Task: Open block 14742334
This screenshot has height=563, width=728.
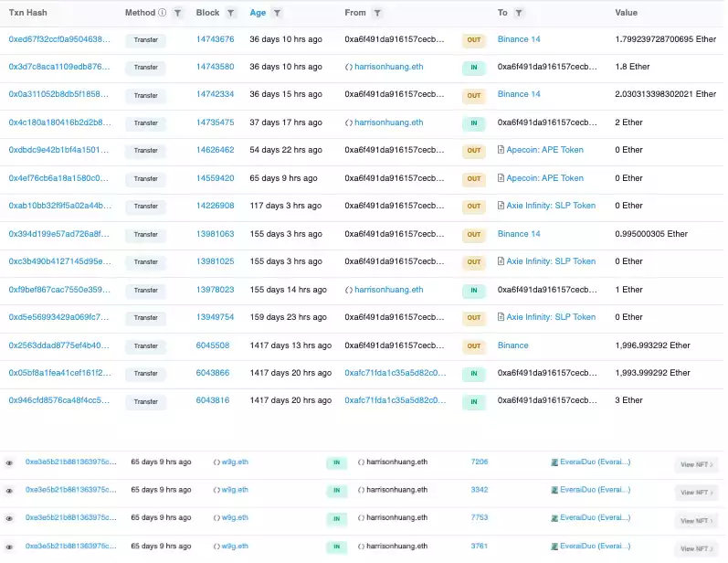Action: click(215, 94)
